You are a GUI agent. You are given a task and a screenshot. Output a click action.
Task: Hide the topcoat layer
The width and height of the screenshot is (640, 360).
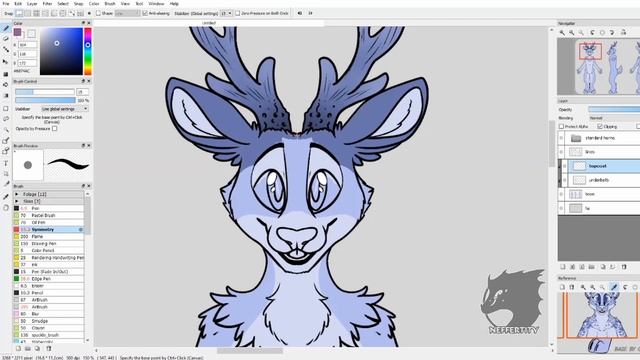565,167
